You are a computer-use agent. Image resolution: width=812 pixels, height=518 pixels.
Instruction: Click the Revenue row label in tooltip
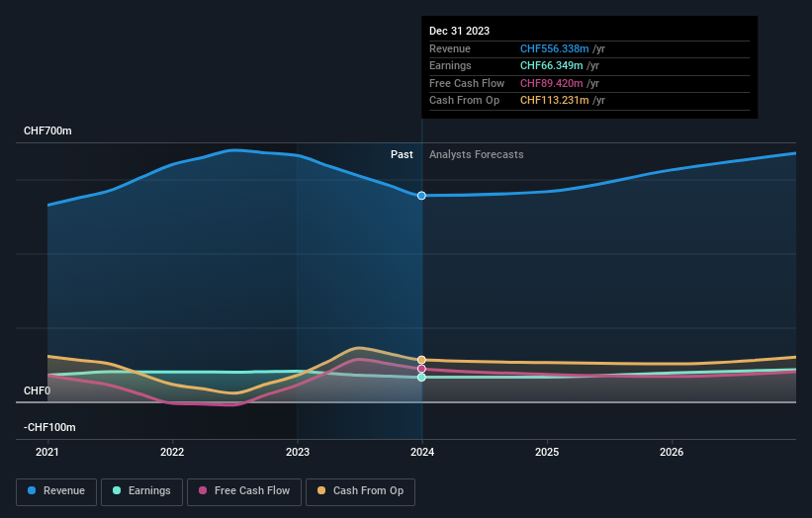(x=449, y=48)
